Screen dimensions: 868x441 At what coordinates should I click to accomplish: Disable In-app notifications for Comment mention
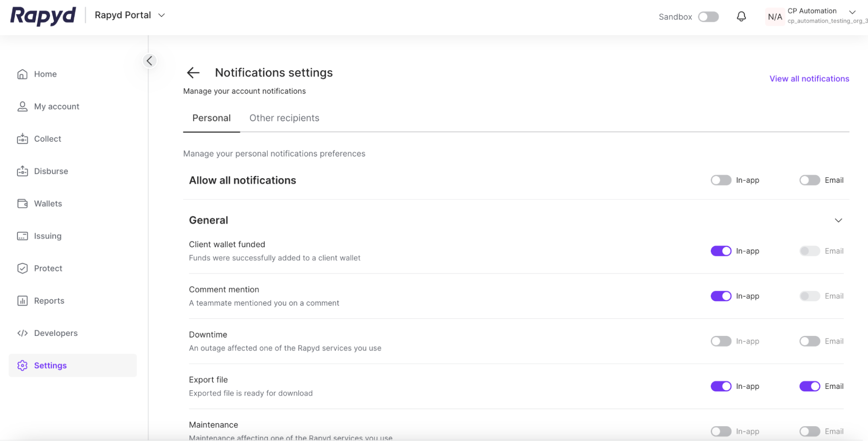[721, 296]
